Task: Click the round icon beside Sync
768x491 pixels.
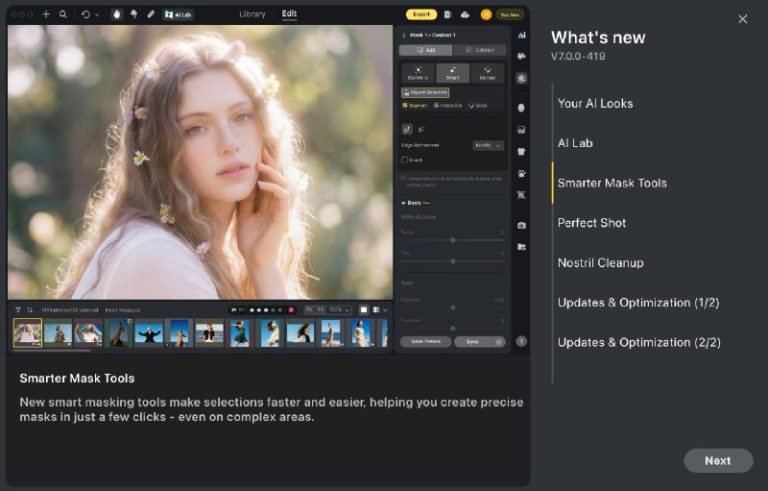Action: click(x=499, y=342)
